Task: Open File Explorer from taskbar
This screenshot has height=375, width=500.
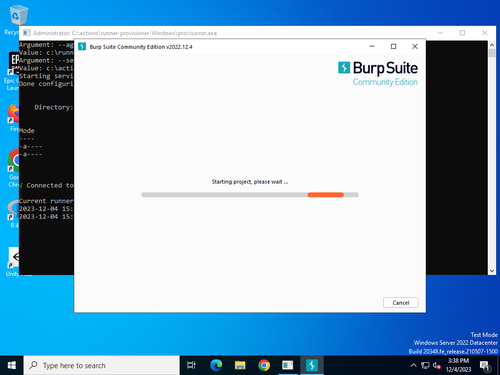Action: click(x=240, y=366)
